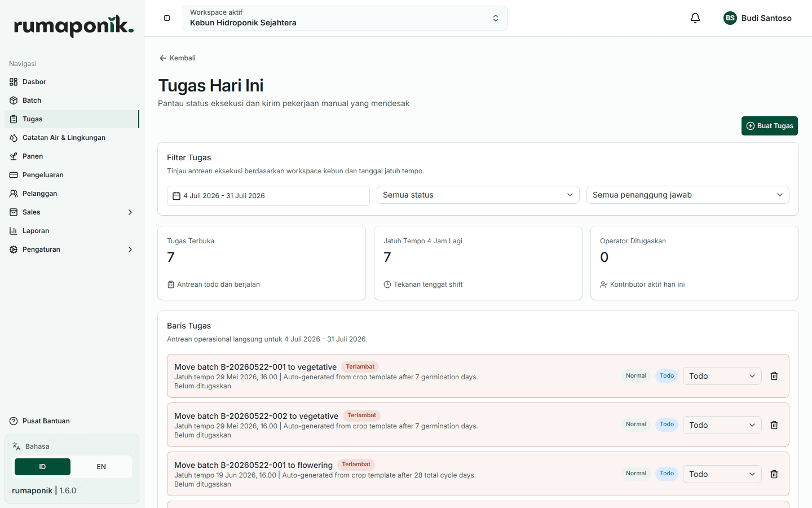Click the Pengeluaran card icon
The width and height of the screenshot is (812, 508).
14,175
